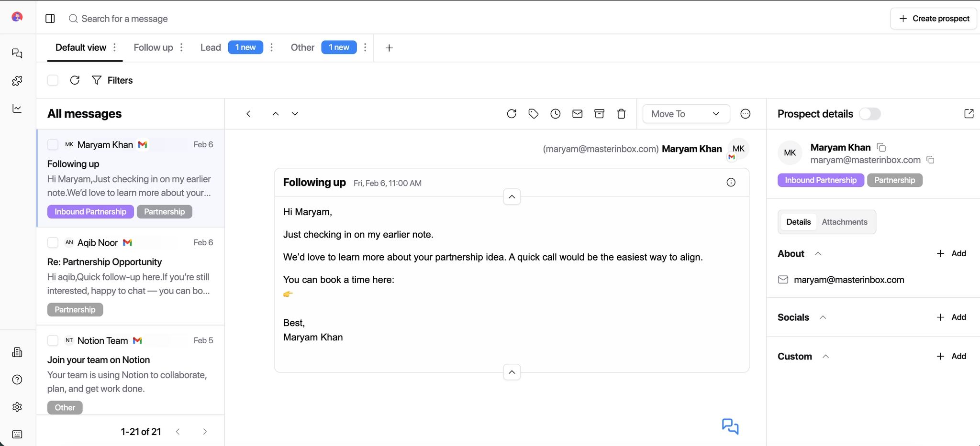This screenshot has height=446, width=980.
Task: Collapse the Socials section
Action: (824, 317)
